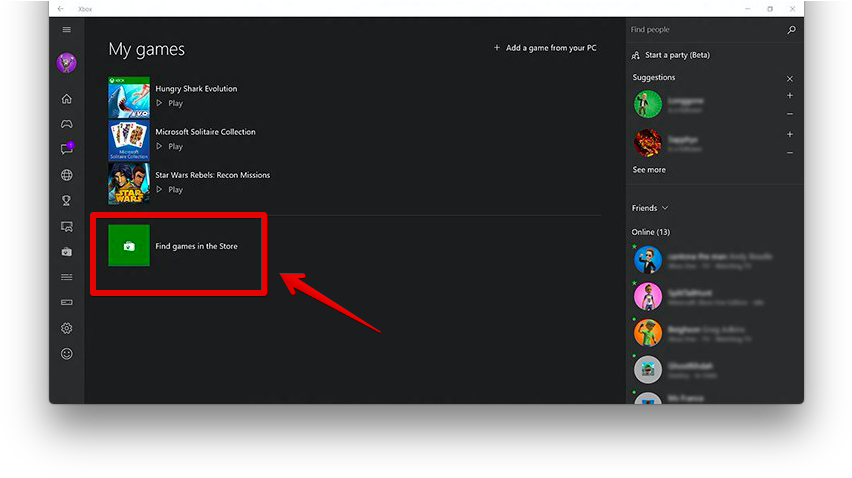Image resolution: width=852 pixels, height=478 pixels.
Task: Open the console Connect icon in sidebar
Action: 66,303
